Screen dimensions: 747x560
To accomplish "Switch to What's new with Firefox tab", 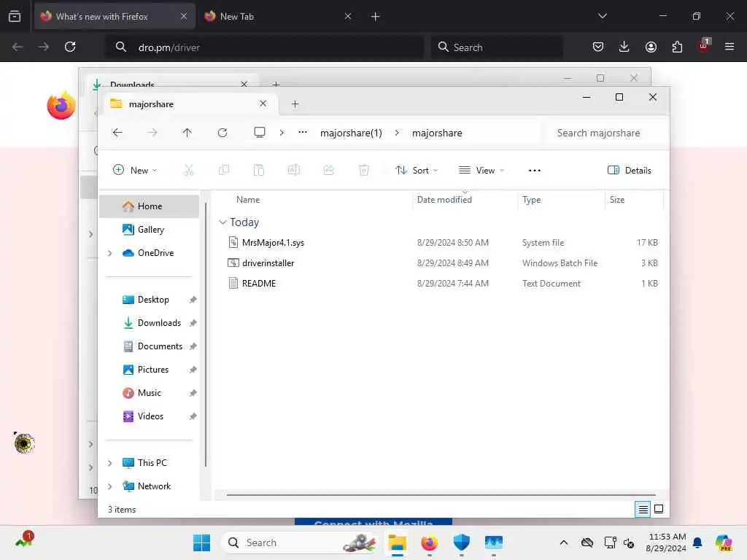I will (114, 16).
